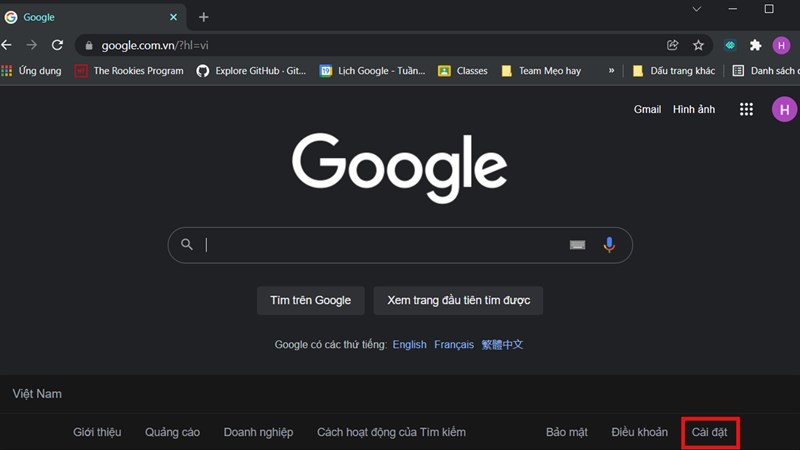Click the reload page icon
The width and height of the screenshot is (800, 450).
pyautogui.click(x=57, y=45)
